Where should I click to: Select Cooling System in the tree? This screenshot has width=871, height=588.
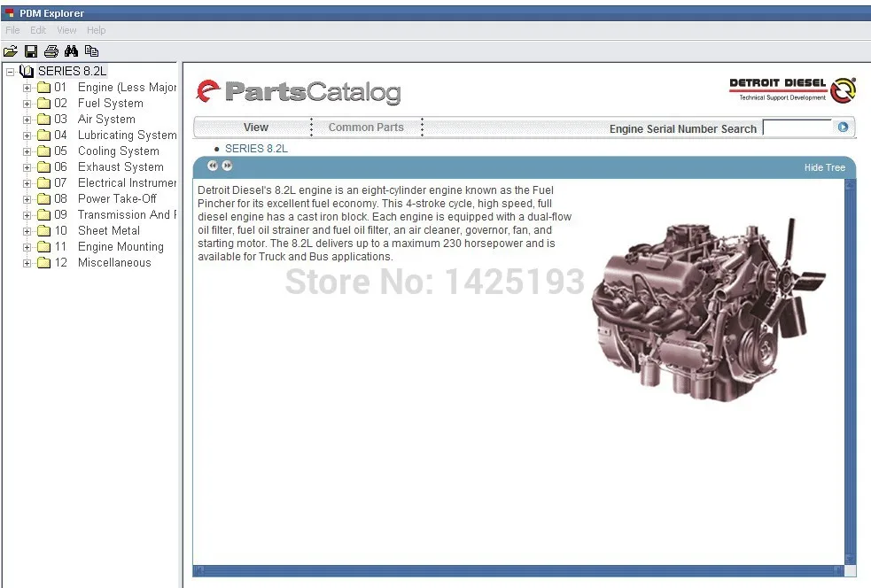click(119, 151)
